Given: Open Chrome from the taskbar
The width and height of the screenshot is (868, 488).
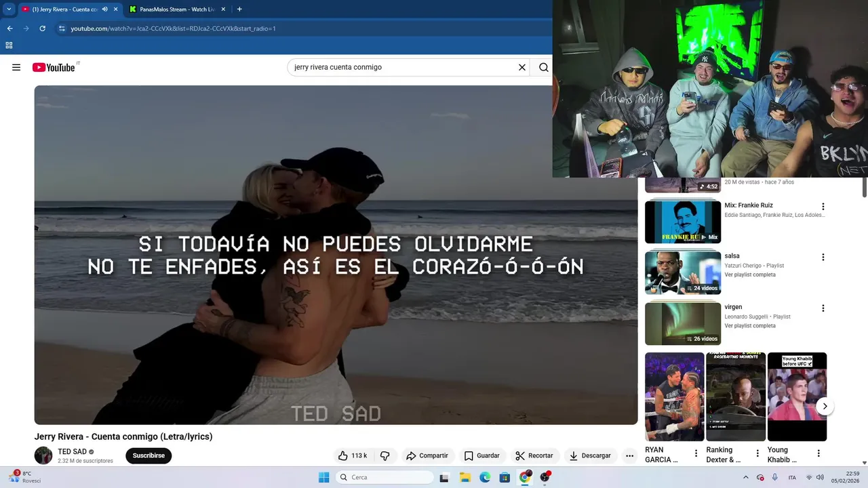Looking at the screenshot, I should (525, 477).
